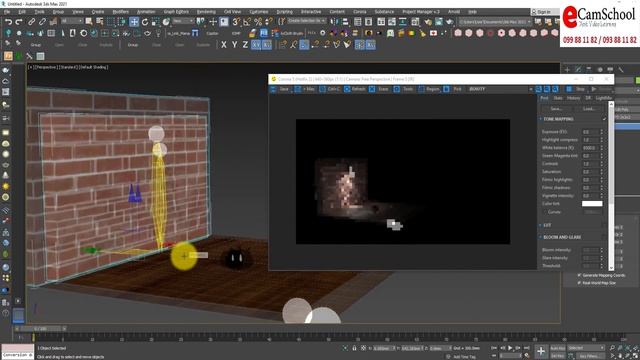Activate the Select and Scale tool
Screen dimensions: 640x360
click(156, 22)
